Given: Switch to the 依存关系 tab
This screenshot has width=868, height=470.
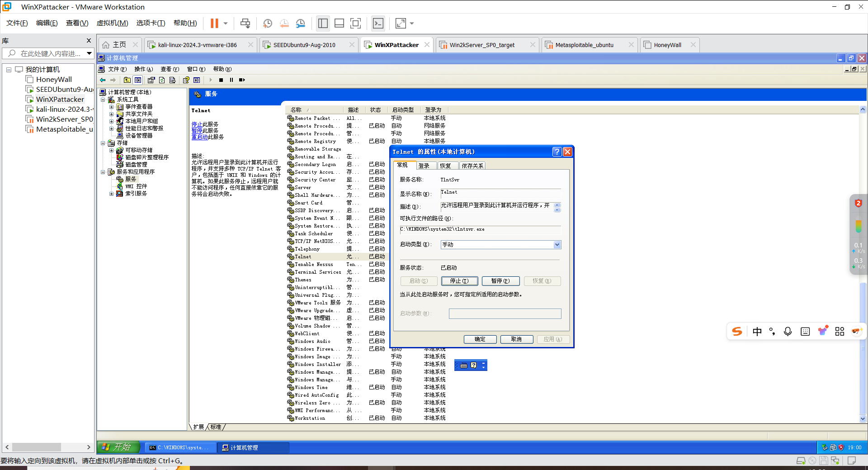Looking at the screenshot, I should coord(472,166).
